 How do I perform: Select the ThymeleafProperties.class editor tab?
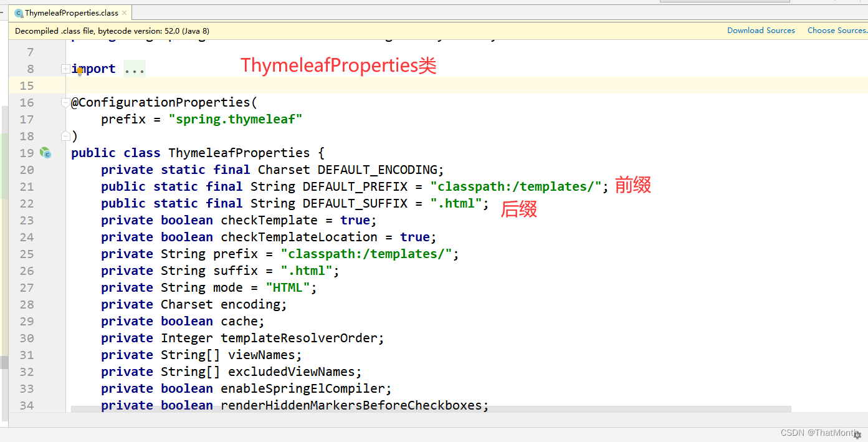(x=71, y=12)
